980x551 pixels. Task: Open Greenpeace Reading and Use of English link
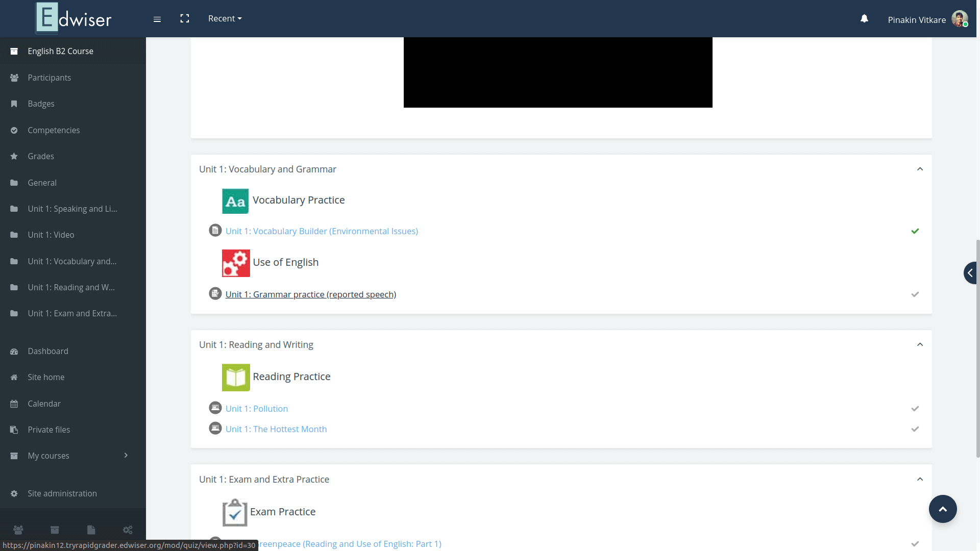pyautogui.click(x=350, y=544)
